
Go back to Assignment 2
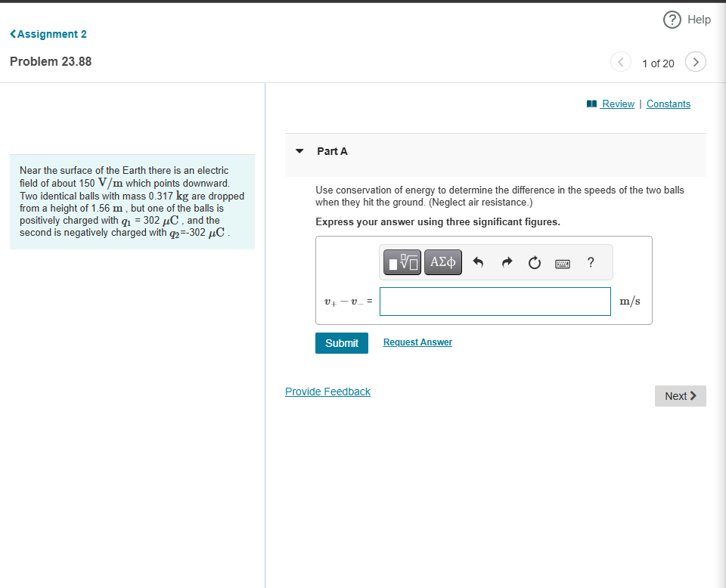tap(48, 34)
